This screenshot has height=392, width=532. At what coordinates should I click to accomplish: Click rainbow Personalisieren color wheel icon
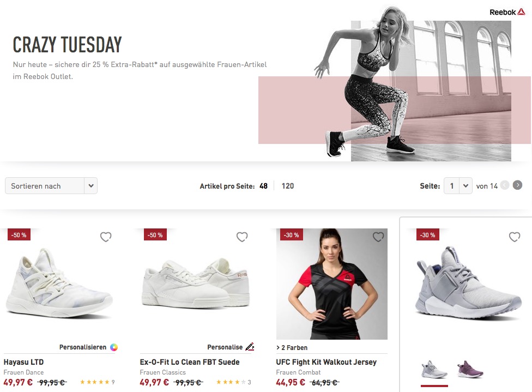point(114,347)
